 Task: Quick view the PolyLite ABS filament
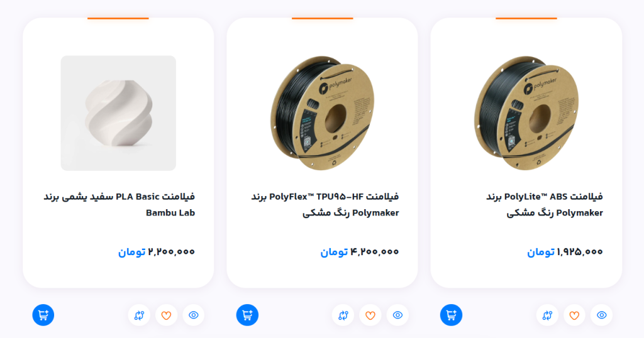601,315
